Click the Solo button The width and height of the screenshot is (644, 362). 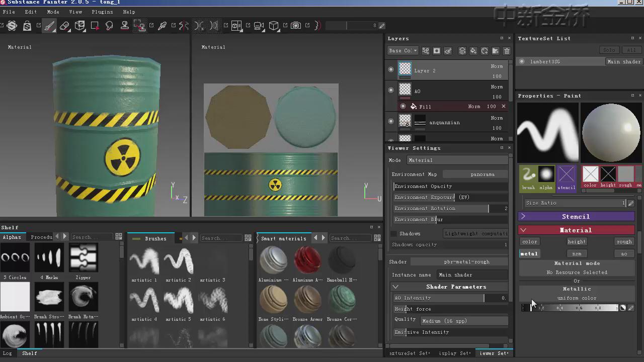(609, 50)
